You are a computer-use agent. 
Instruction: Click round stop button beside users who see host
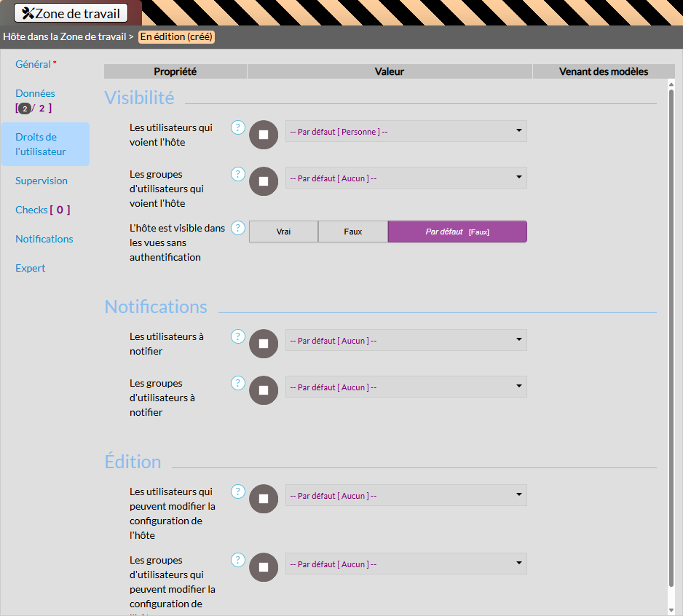264,135
